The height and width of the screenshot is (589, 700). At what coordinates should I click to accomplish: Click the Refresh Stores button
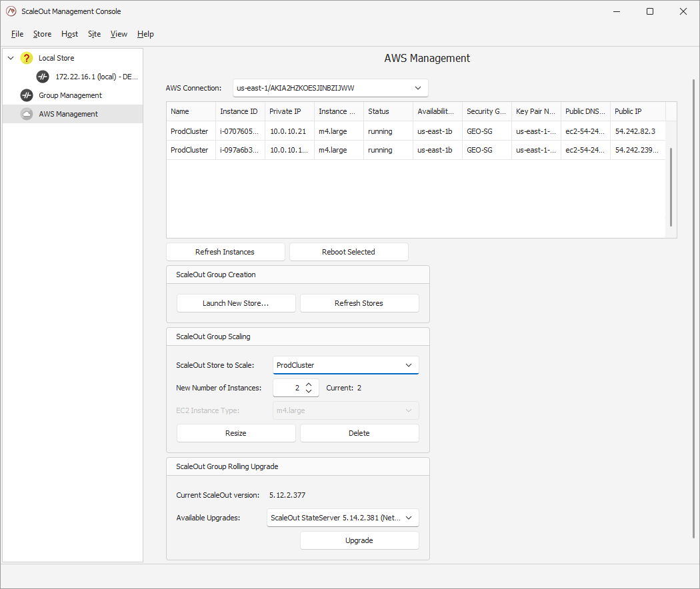click(x=359, y=303)
